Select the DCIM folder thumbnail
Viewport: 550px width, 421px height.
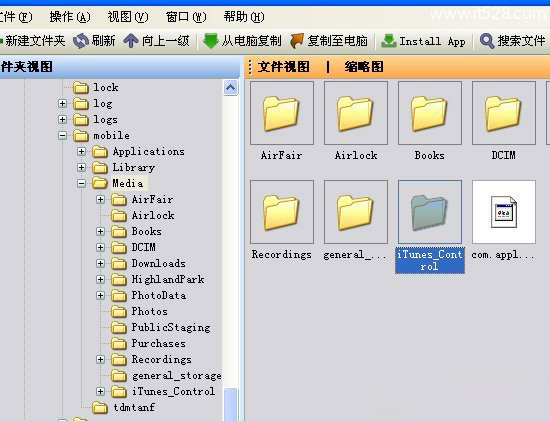504,113
